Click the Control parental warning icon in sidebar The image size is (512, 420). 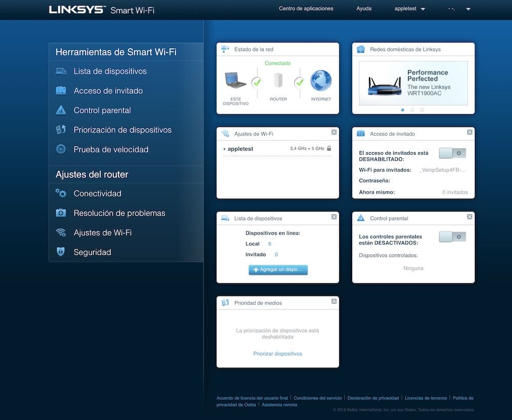click(x=61, y=110)
